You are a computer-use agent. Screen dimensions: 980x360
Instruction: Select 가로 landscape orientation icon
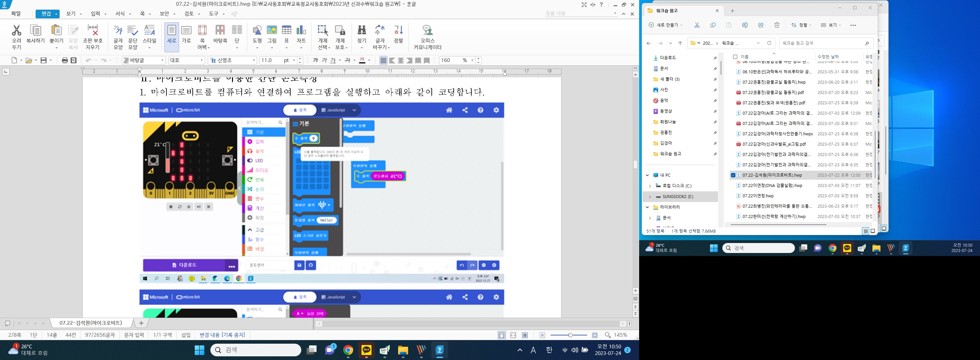186,30
